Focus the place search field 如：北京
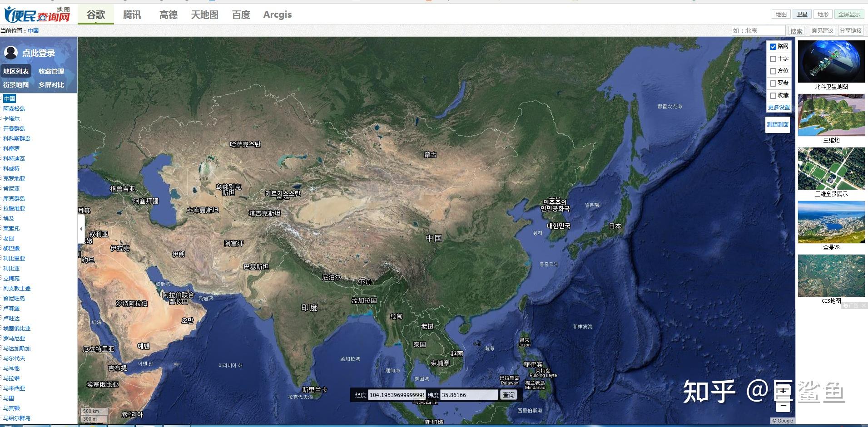Viewport: 868px width, 427px height. point(758,30)
